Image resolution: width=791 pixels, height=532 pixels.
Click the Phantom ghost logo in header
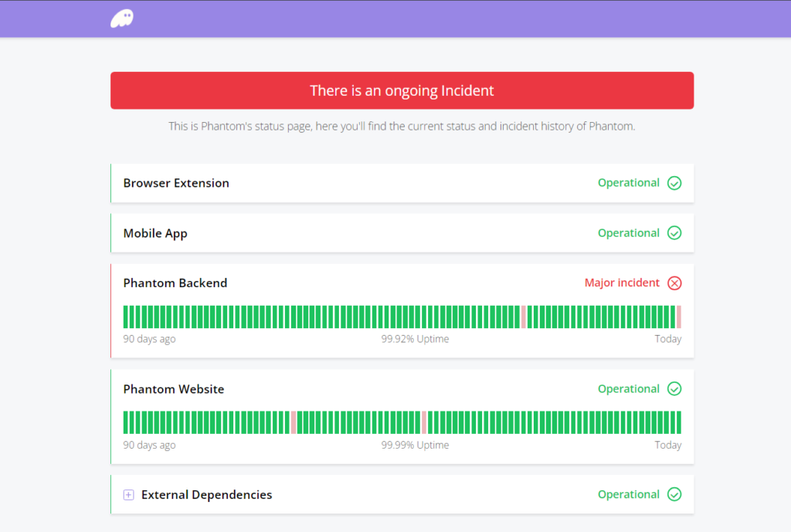(x=122, y=19)
